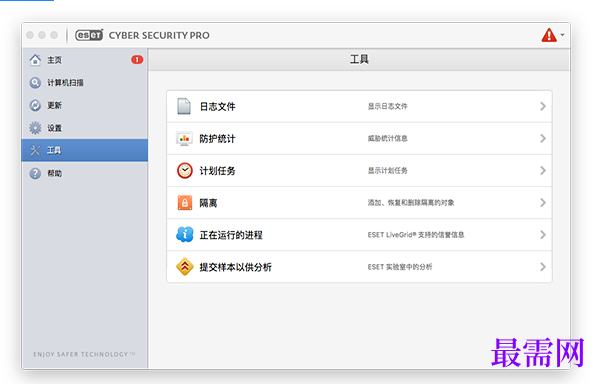The height and width of the screenshot is (384, 603).
Task: Click the red warning triangle alert icon
Action: click(549, 35)
